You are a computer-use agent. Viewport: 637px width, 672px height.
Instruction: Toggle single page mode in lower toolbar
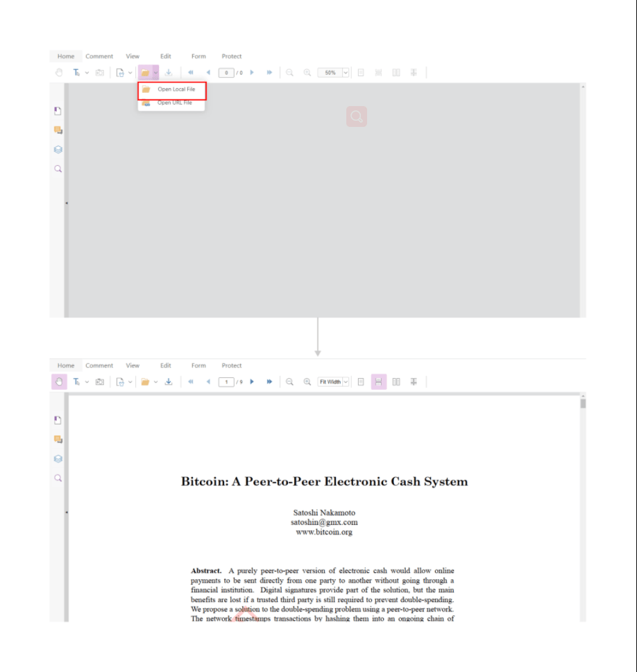click(361, 382)
